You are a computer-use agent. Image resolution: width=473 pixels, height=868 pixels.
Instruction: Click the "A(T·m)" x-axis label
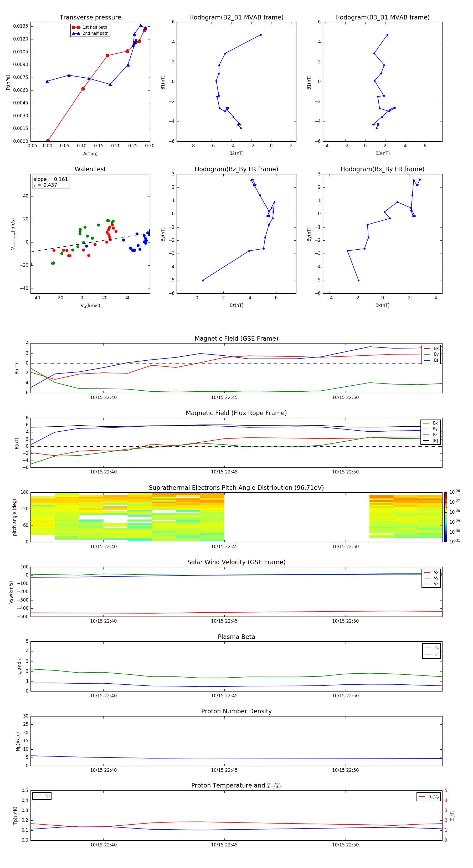(x=90, y=154)
